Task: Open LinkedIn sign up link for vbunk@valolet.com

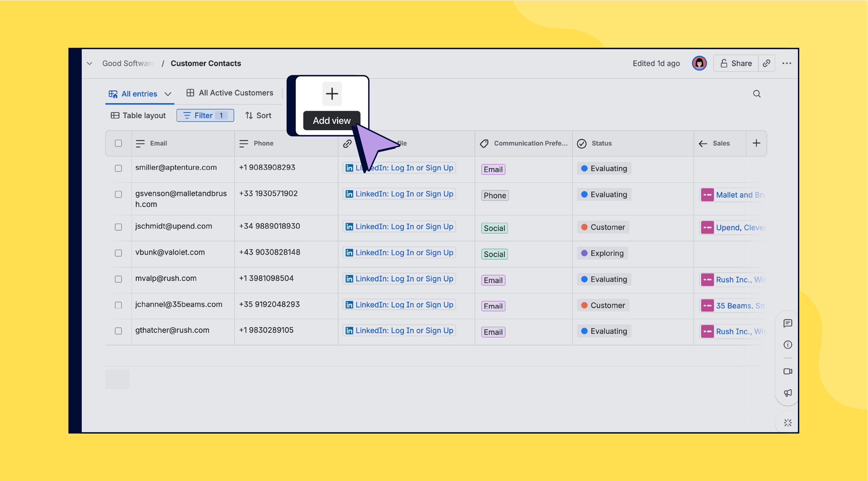Action: click(398, 252)
